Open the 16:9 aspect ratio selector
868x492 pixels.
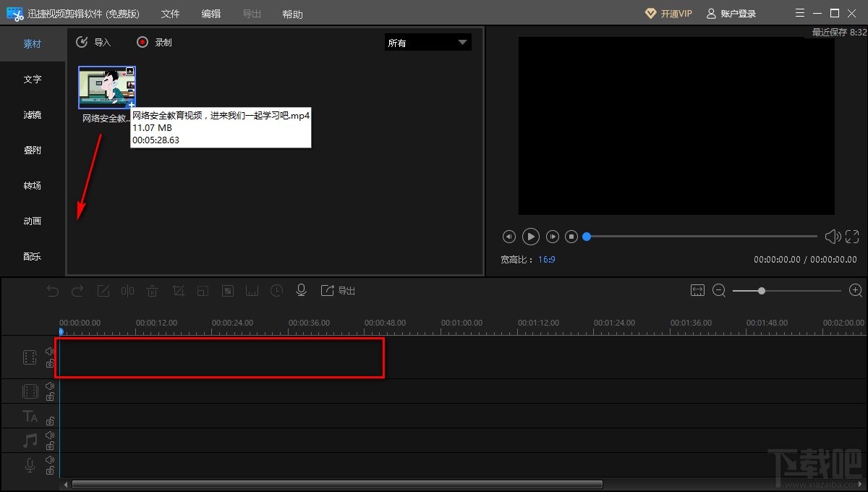(547, 259)
